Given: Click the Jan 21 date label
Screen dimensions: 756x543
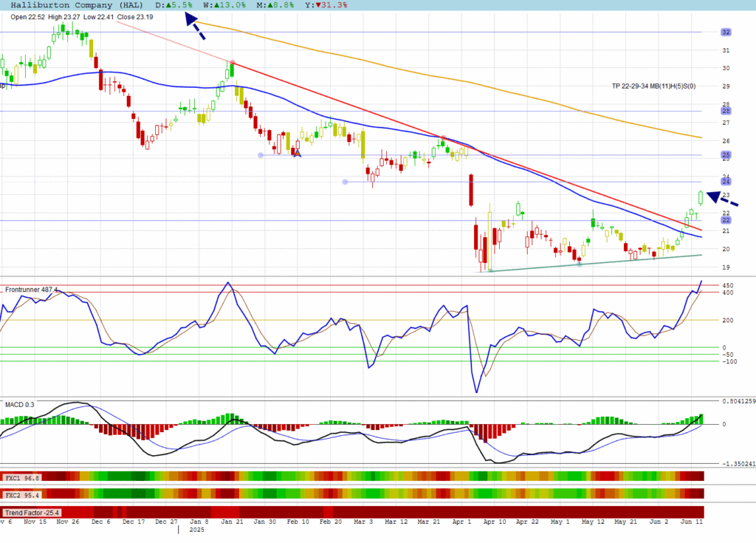Looking at the screenshot, I should click(x=232, y=522).
